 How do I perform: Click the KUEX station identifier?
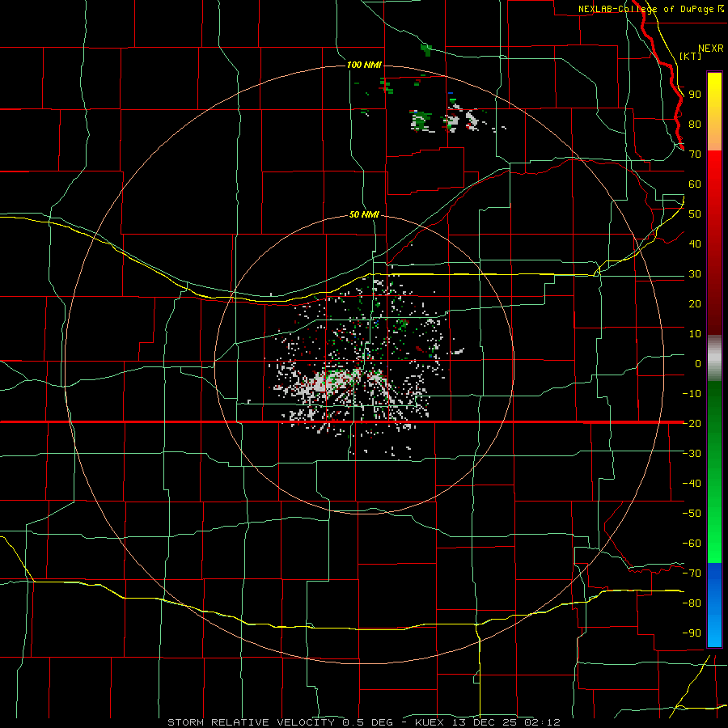(x=430, y=722)
